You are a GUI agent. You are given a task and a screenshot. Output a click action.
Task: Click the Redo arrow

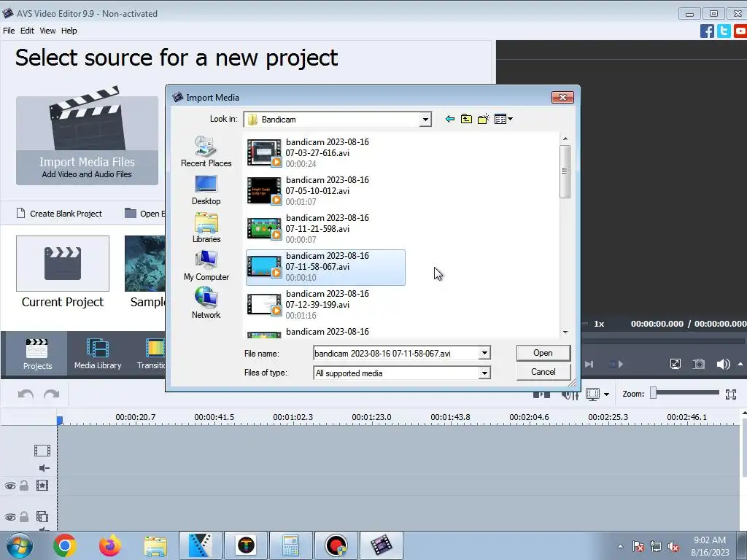point(52,394)
